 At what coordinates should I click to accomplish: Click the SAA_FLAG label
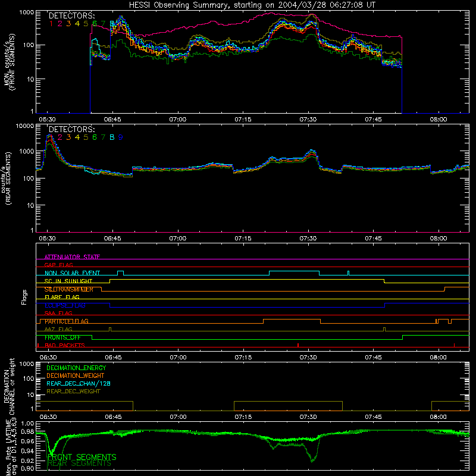(x=58, y=313)
